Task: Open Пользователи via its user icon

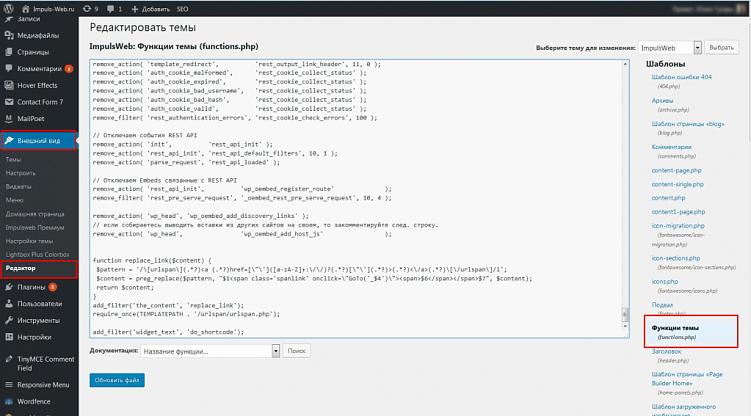Action: click(8, 304)
